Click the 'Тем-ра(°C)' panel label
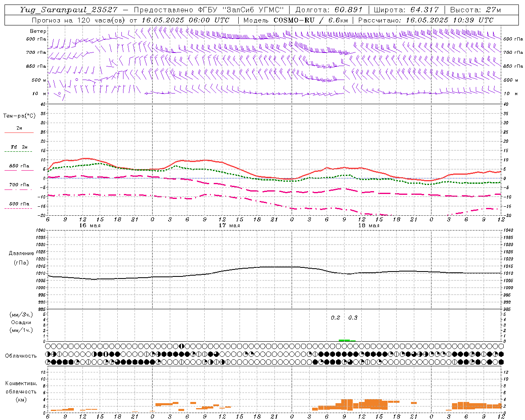The image size is (525, 420). [x=19, y=116]
